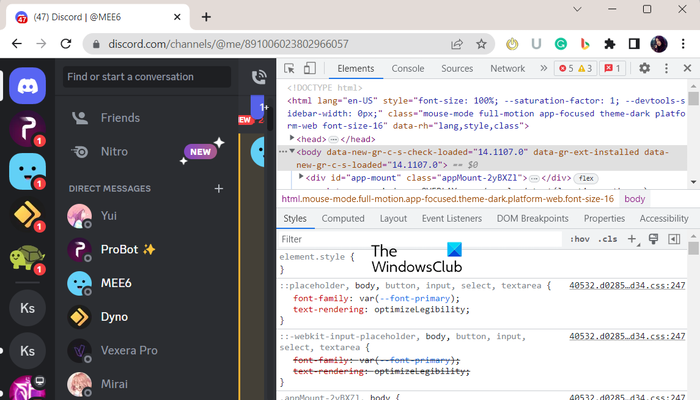Share this page icon in address bar
The image size is (700, 400).
click(x=457, y=44)
